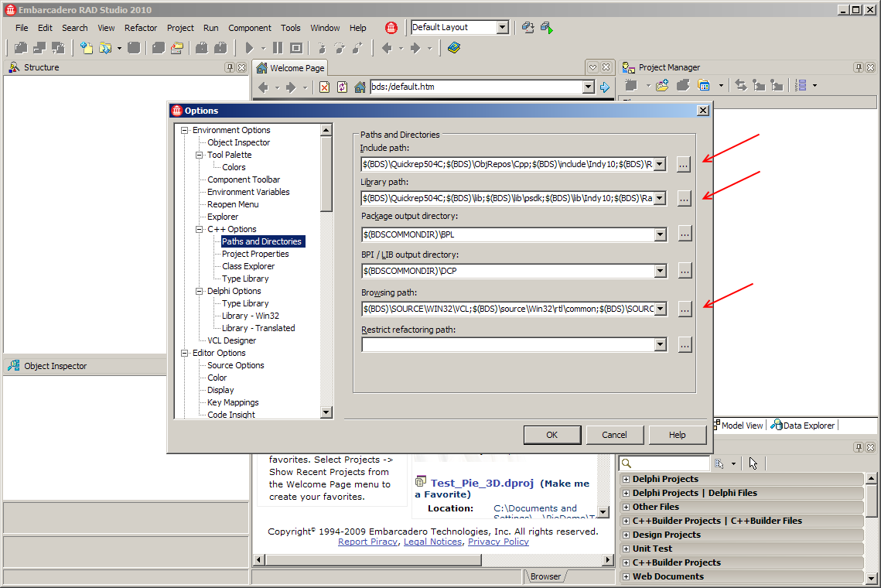This screenshot has height=588, width=881.
Task: Click the Pause toolbar button
Action: tap(278, 48)
